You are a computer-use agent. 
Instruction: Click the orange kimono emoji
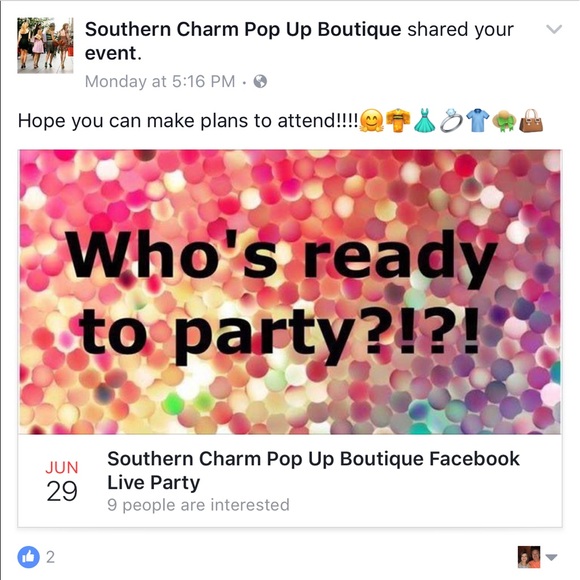398,121
